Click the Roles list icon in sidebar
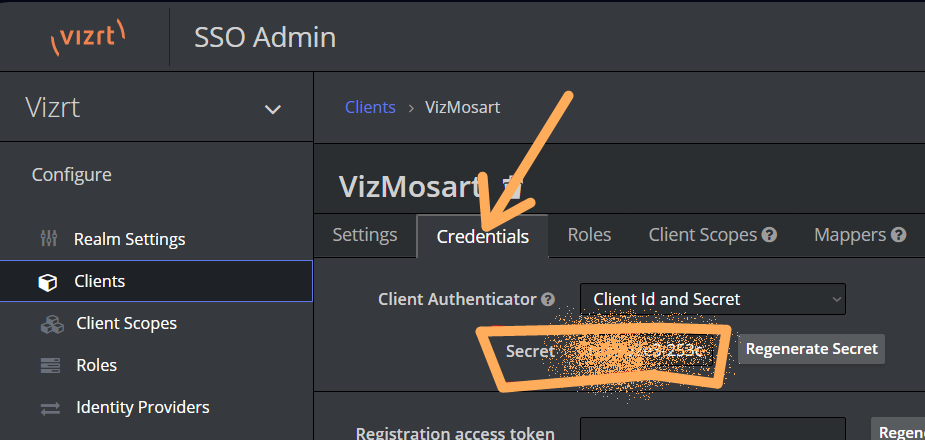Viewport: 925px width, 440px height. (50, 366)
